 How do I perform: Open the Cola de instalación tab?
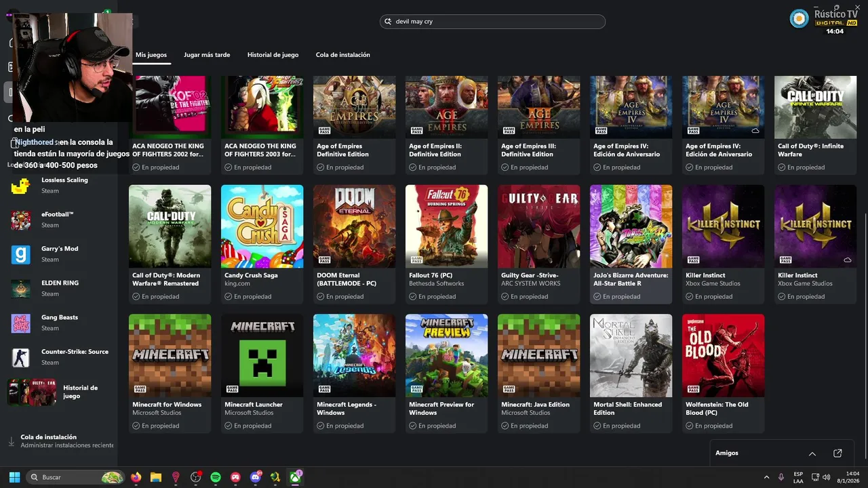click(x=343, y=55)
